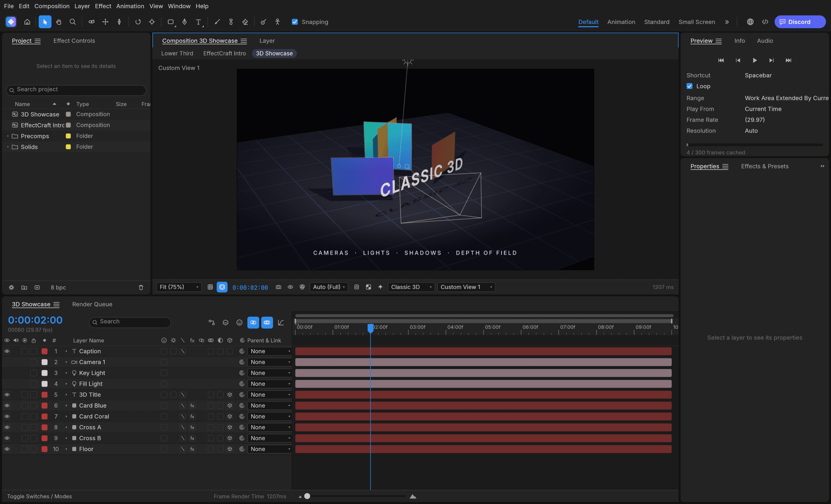Screen dimensions: 831x504
Task: Select the Brush tool
Action: click(217, 22)
